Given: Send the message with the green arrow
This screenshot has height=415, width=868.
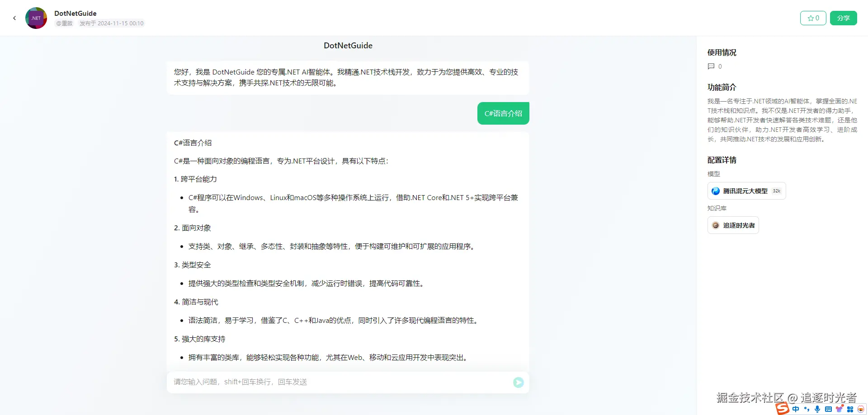Looking at the screenshot, I should [519, 382].
